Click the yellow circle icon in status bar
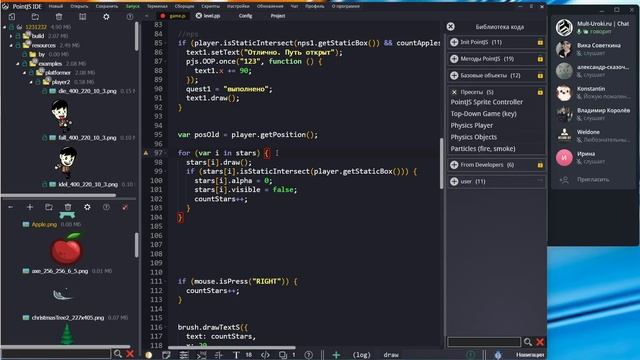Viewport: 640px width, 360px height. [149, 355]
